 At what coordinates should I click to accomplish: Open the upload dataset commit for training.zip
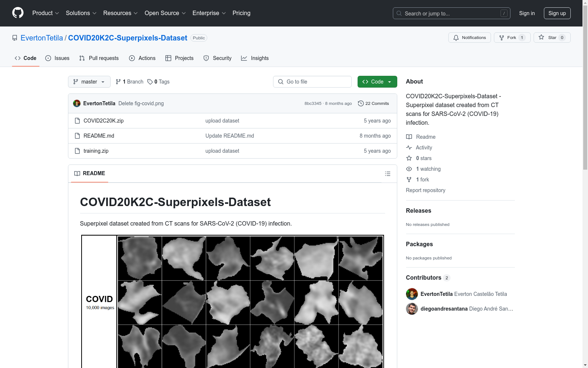coord(222,151)
